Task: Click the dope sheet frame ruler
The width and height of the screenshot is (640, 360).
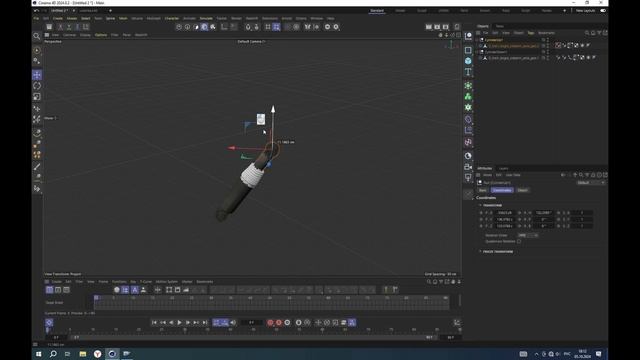Action: click(271, 298)
